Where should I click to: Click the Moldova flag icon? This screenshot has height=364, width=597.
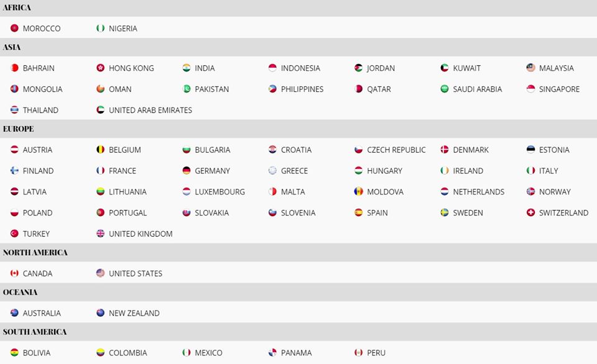[359, 191]
